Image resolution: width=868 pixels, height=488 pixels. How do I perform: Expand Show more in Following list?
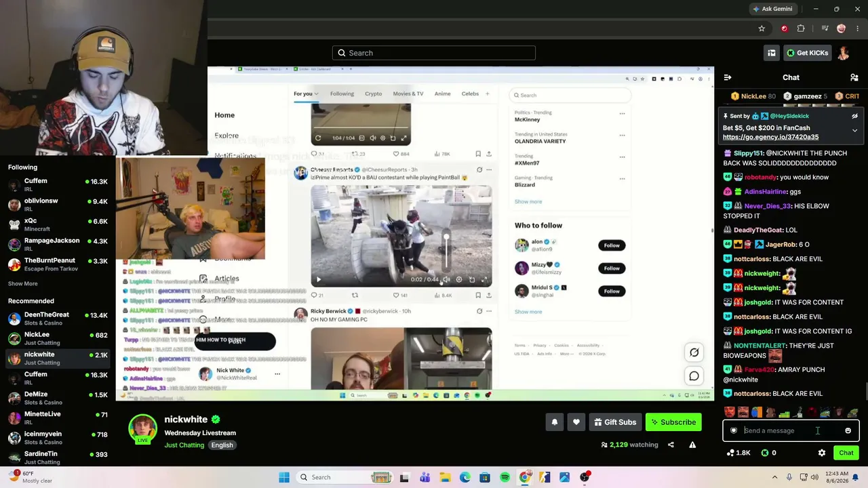pos(23,283)
